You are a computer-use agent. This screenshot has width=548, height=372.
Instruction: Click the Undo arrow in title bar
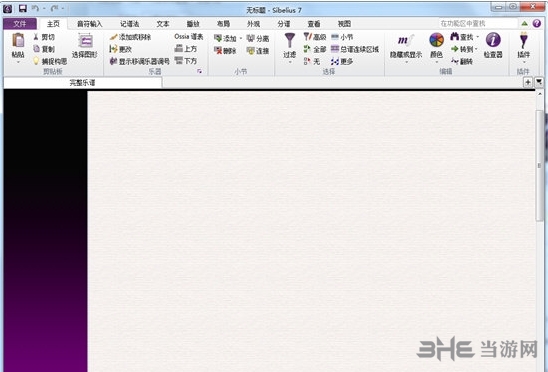pyautogui.click(x=35, y=8)
